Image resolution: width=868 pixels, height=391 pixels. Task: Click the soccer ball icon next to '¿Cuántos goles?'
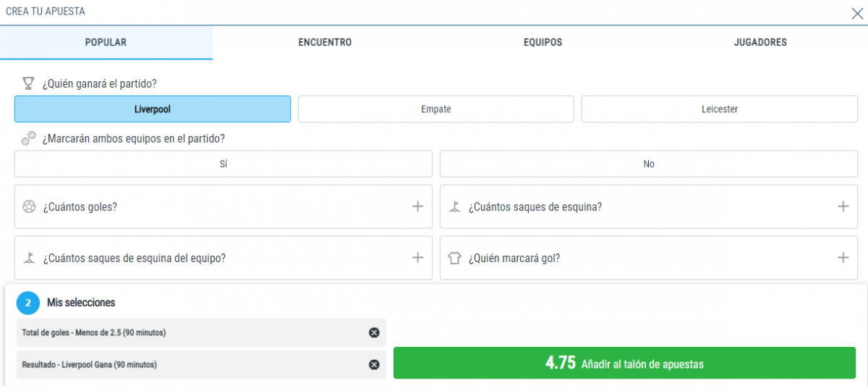tap(29, 206)
